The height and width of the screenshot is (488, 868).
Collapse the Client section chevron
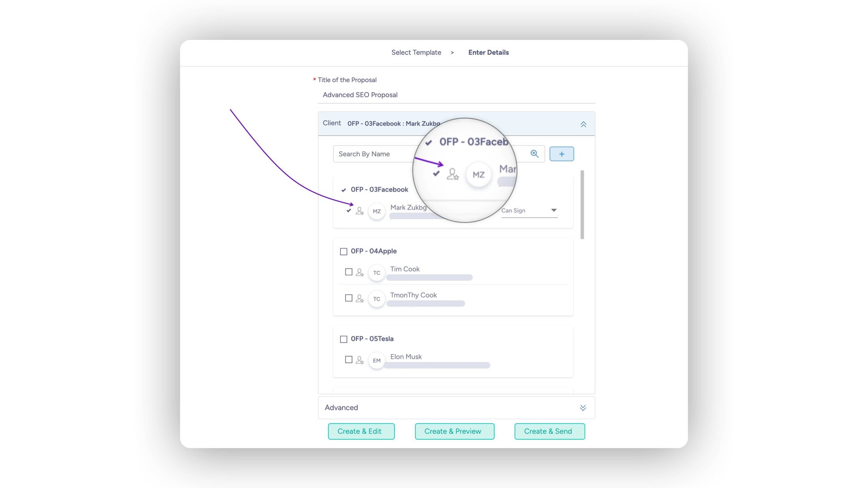583,124
